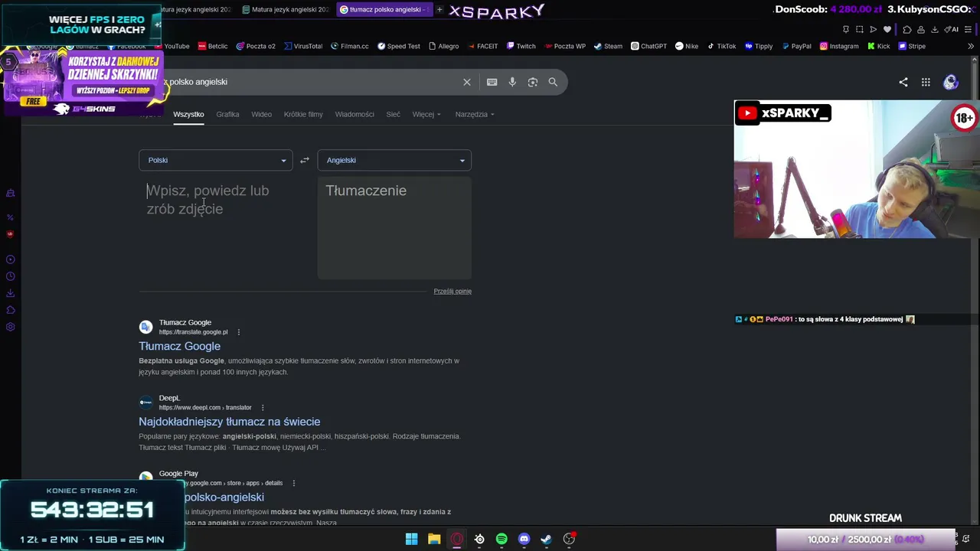Open the Steam bookmark
The image size is (980, 551).
(609, 46)
